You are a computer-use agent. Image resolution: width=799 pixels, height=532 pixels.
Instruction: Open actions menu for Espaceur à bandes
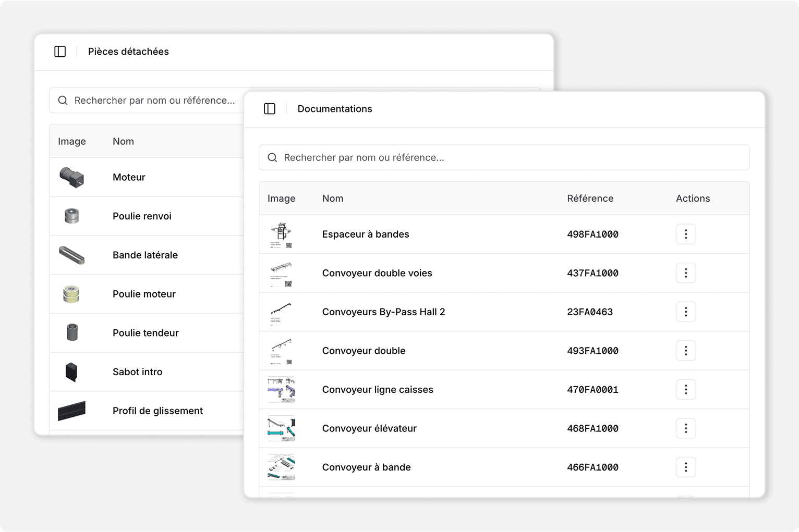685,234
